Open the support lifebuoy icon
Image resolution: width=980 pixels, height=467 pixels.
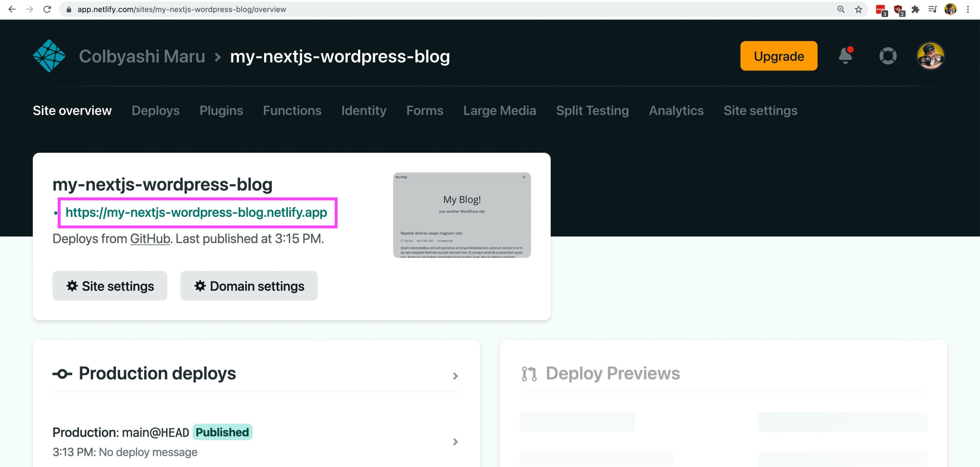click(888, 56)
